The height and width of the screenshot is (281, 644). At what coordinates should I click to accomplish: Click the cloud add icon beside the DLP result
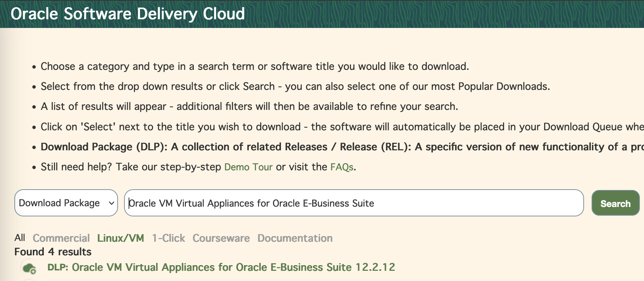click(x=29, y=268)
